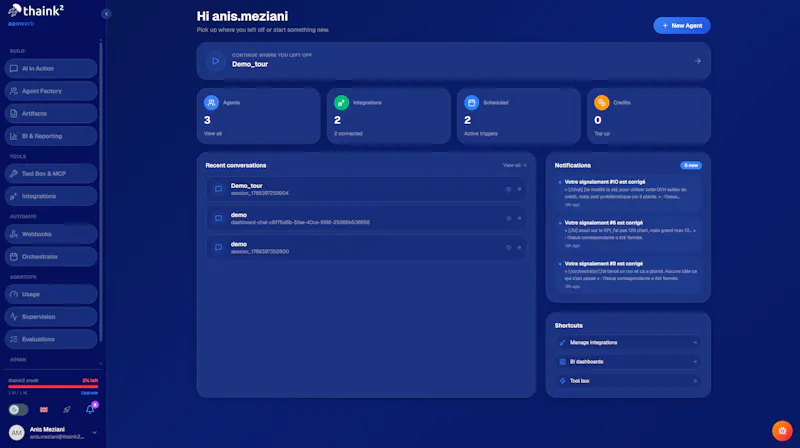800x448 pixels.
Task: Open Integrations in the sidebar
Action: coord(51,196)
